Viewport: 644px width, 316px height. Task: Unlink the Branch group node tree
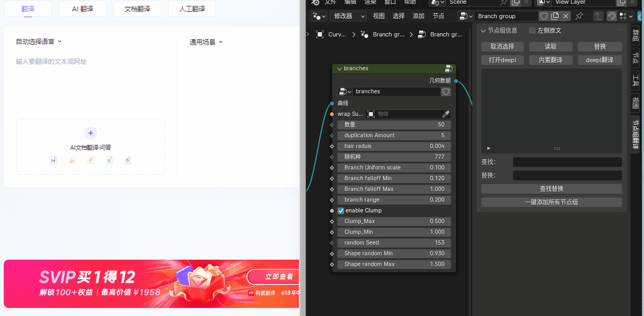(x=566, y=16)
